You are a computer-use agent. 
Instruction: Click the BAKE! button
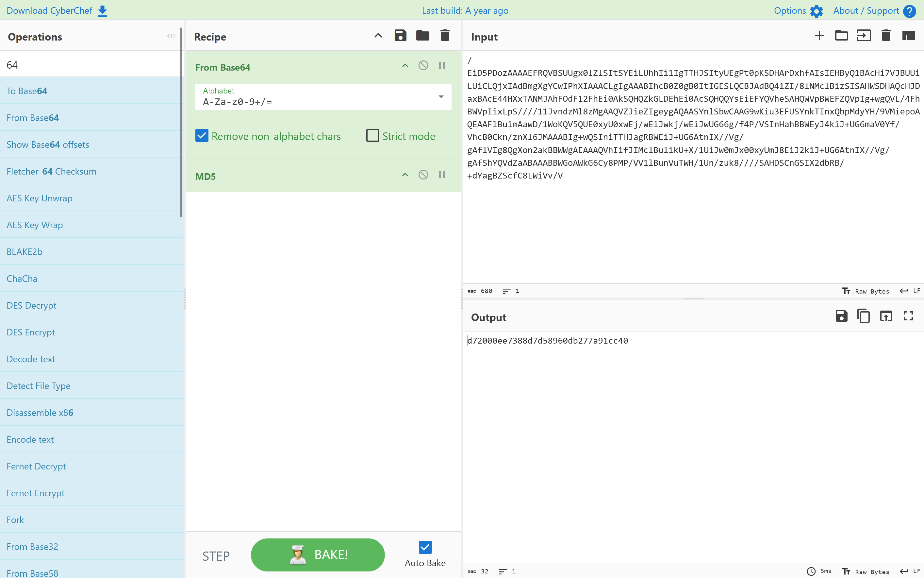click(x=318, y=555)
